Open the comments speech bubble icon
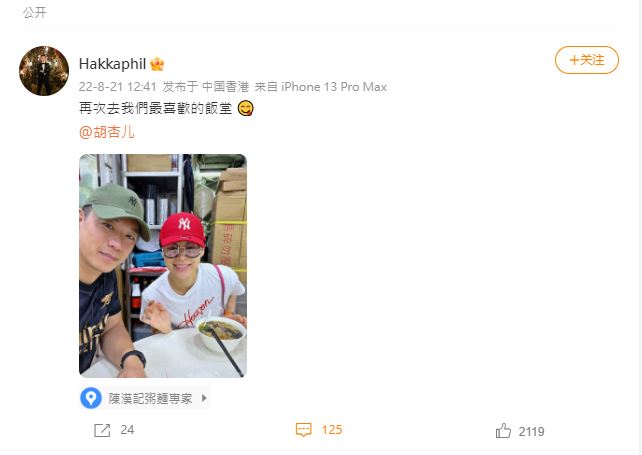The width and height of the screenshot is (642, 455). (x=303, y=430)
